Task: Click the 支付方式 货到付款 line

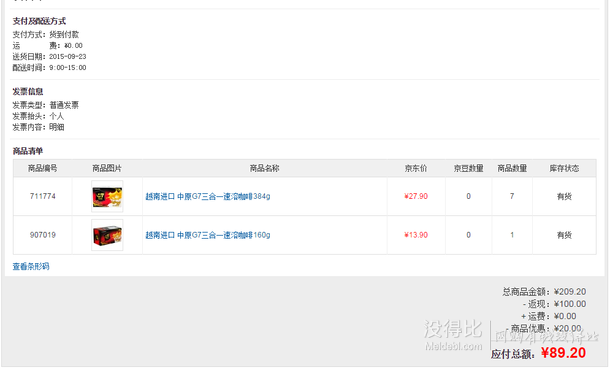Action: (46, 35)
